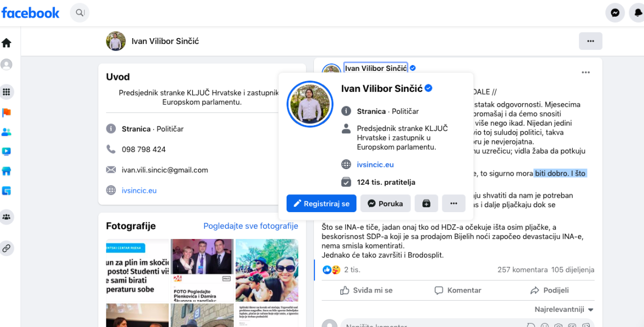Click the post author name Ivan Vilibor Sinčić
Screen dimensions: 644x327
point(376,68)
